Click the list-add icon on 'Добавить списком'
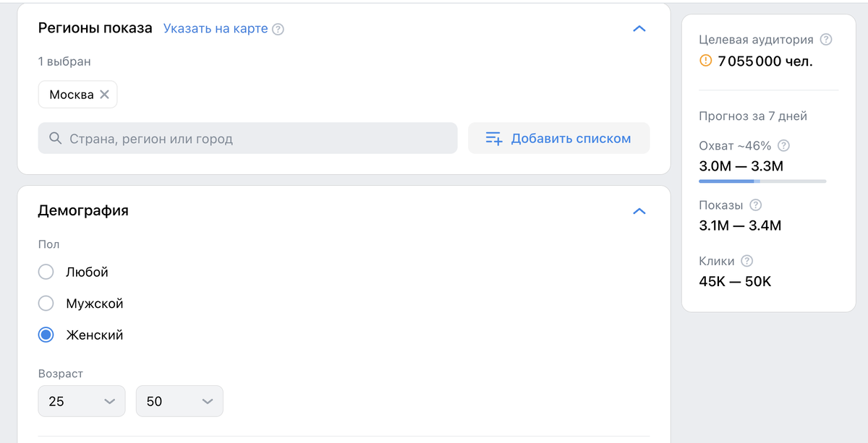The height and width of the screenshot is (443, 868). click(494, 138)
